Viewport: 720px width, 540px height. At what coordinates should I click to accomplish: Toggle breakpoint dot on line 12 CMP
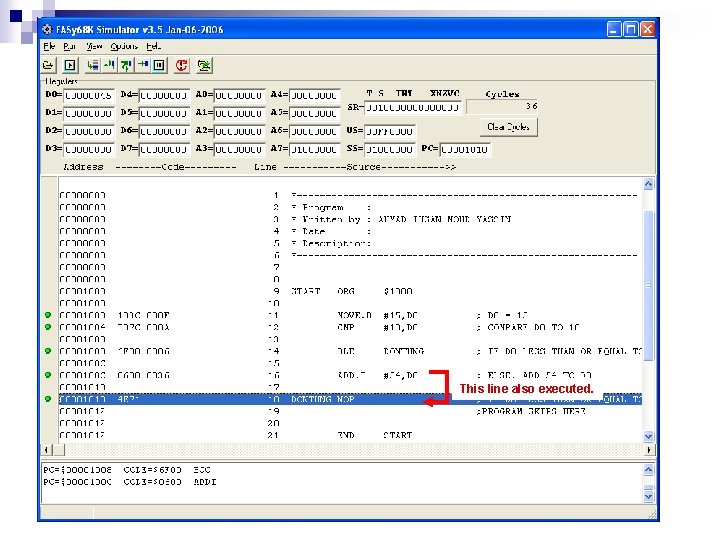click(x=48, y=327)
